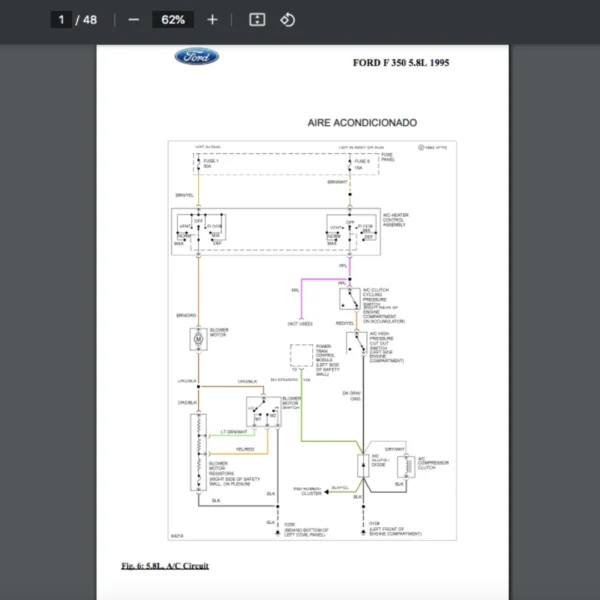Click the Ford logo on the page
Image resolution: width=600 pixels, height=600 pixels.
click(x=197, y=56)
